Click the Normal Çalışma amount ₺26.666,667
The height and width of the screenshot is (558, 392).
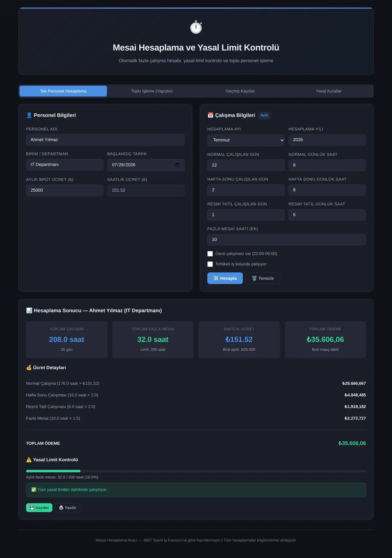354,383
